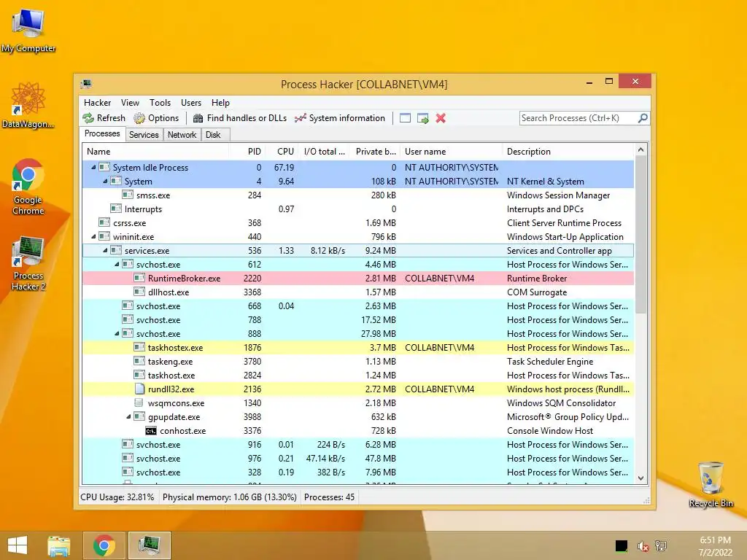
Task: Click the dllhost.exe process icon
Action: (139, 292)
